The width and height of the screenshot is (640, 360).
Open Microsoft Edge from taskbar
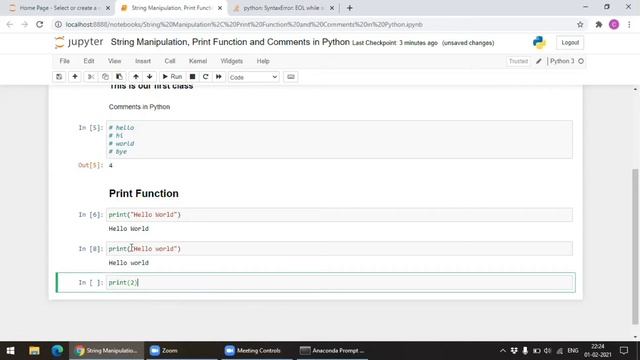click(57, 351)
